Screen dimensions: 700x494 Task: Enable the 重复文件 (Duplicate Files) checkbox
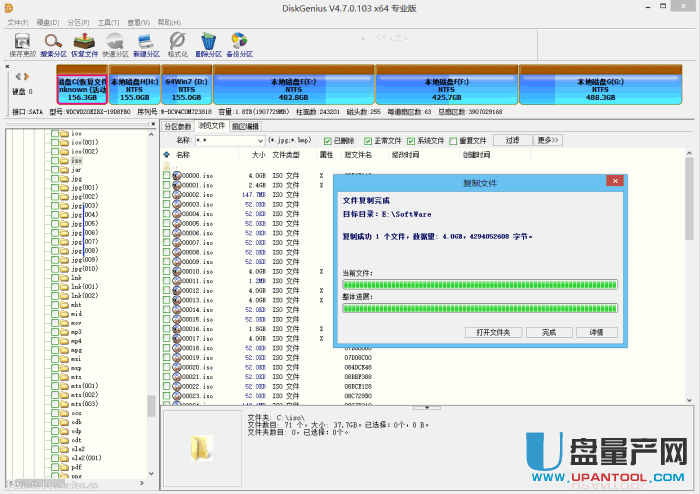click(x=454, y=141)
